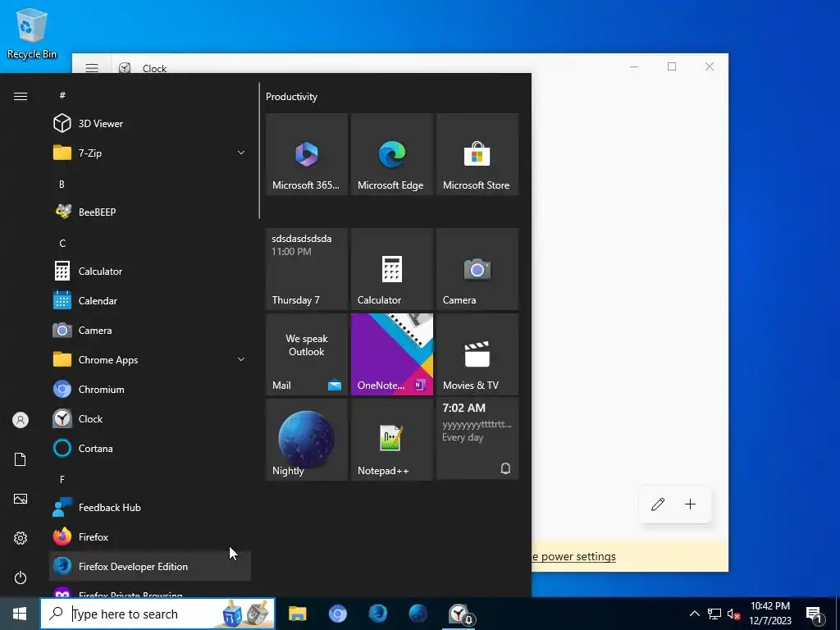Launch BeeBEEP from the app list
840x630 pixels.
click(150, 212)
